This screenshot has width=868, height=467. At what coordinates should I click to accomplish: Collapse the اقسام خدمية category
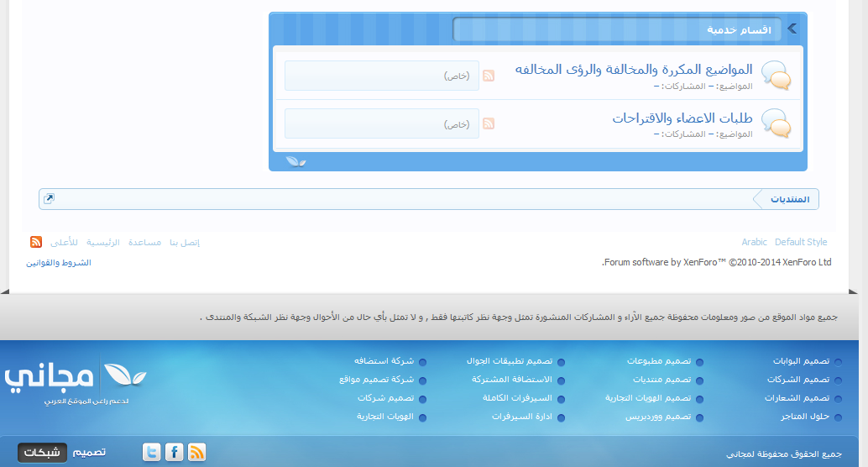coord(792,29)
